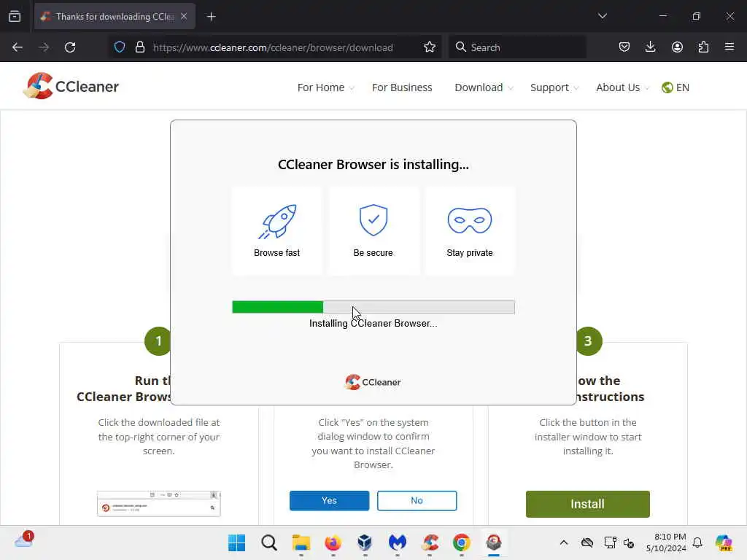Click Installing CCleaner Browser... status text
Viewport: 747px width, 560px height.
(373, 323)
